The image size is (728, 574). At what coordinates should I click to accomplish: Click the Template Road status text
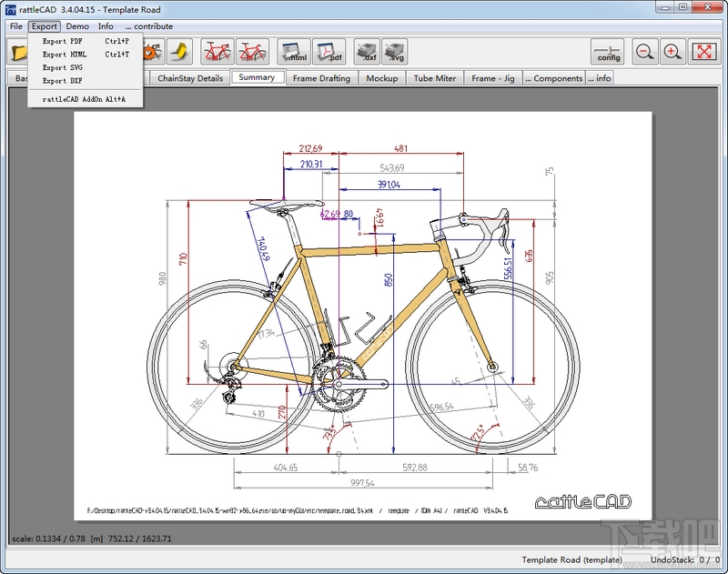click(572, 559)
